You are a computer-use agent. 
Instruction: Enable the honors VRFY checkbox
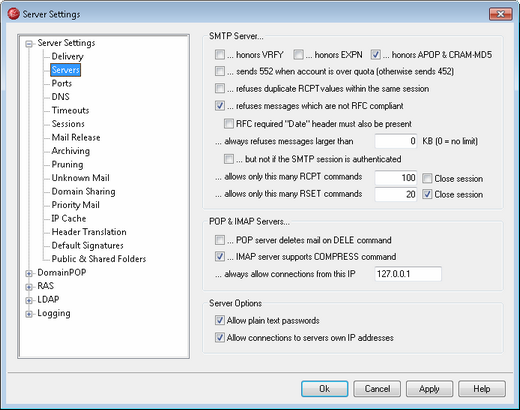pos(220,54)
